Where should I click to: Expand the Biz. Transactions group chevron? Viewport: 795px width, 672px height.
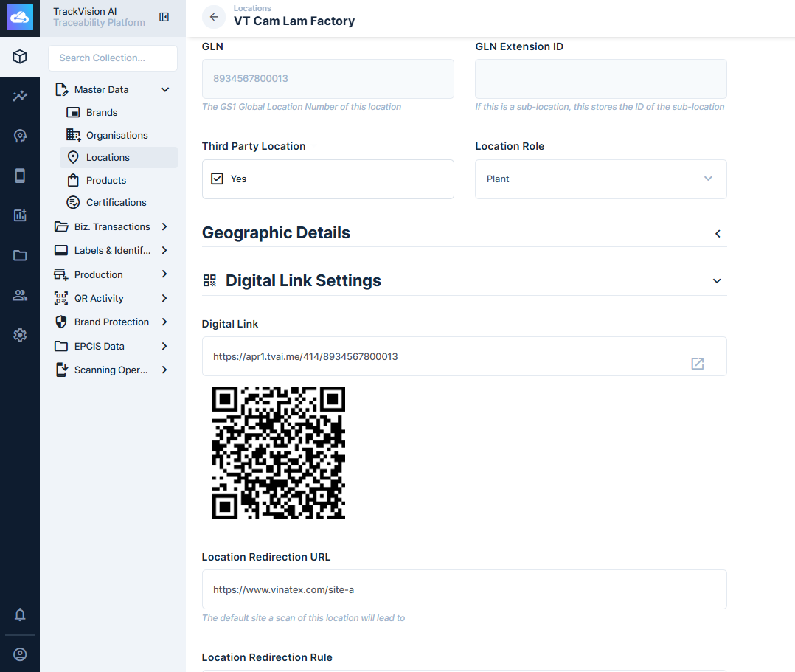(x=164, y=226)
